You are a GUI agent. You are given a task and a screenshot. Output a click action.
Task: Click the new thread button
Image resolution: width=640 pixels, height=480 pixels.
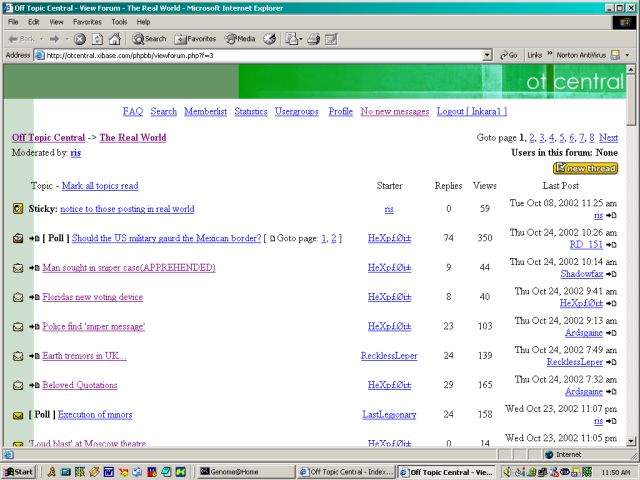pyautogui.click(x=585, y=168)
